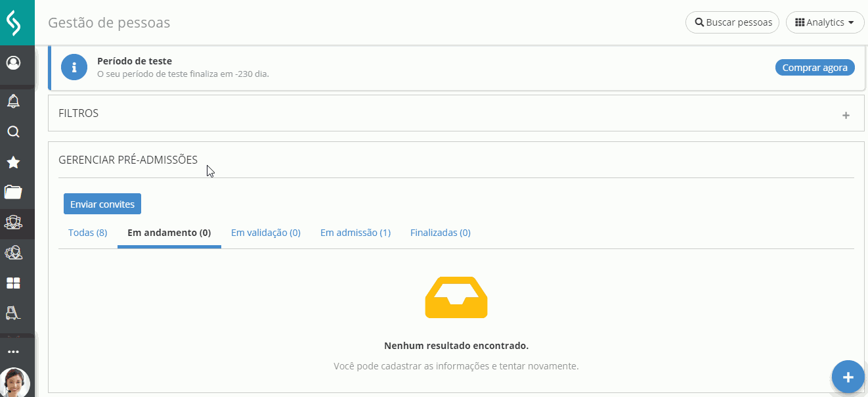Open the folder icon in sidebar
The width and height of the screenshot is (868, 397).
click(13, 192)
